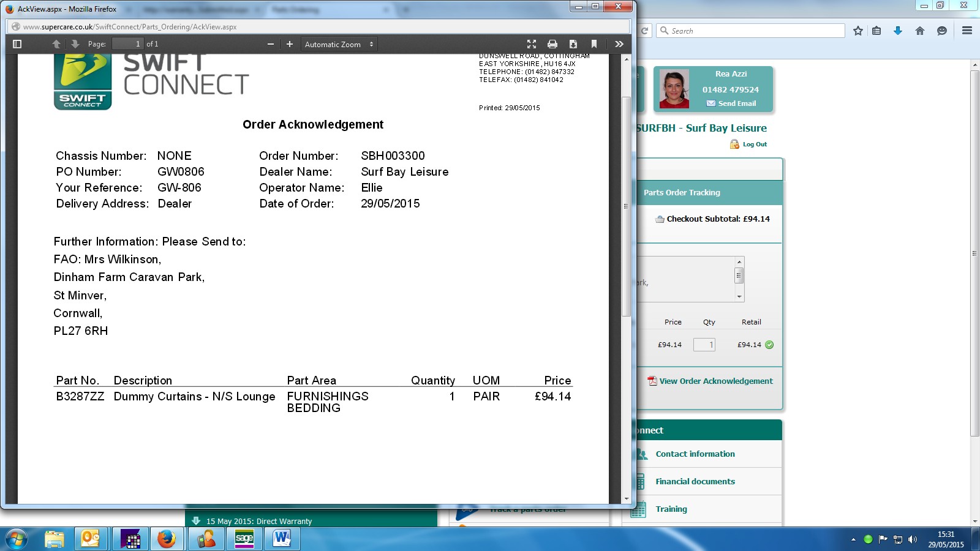The height and width of the screenshot is (551, 980).
Task: Toggle the PDF viewer sidebar
Action: coord(17,44)
